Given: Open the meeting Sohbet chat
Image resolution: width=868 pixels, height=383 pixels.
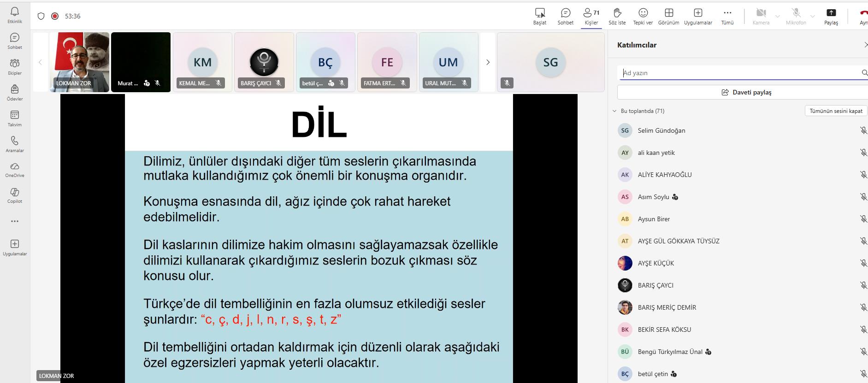Looking at the screenshot, I should coord(565,16).
